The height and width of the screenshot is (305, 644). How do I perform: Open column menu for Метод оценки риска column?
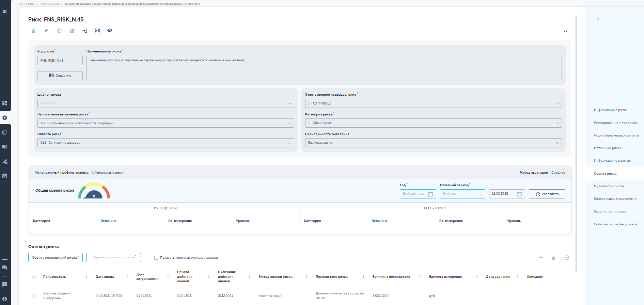click(307, 277)
